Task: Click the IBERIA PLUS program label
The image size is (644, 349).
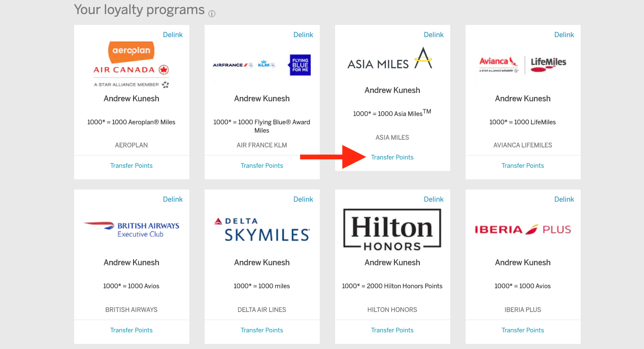Action: 523,310
